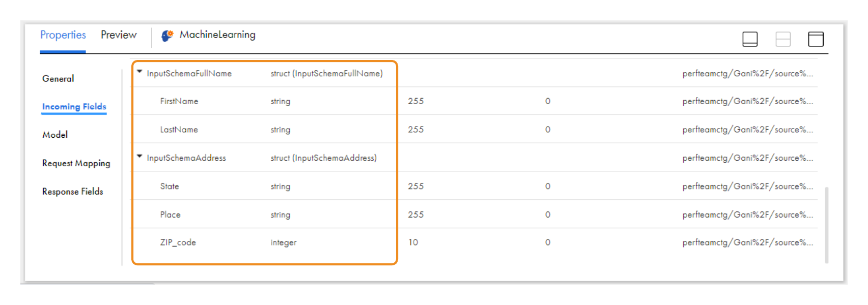Go to the Model section

tap(55, 135)
